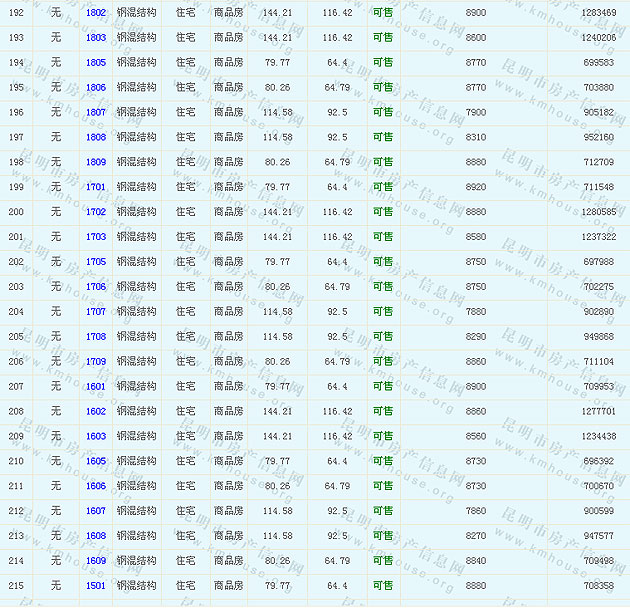Open room 1606 link
630x608 pixels.
(96, 486)
